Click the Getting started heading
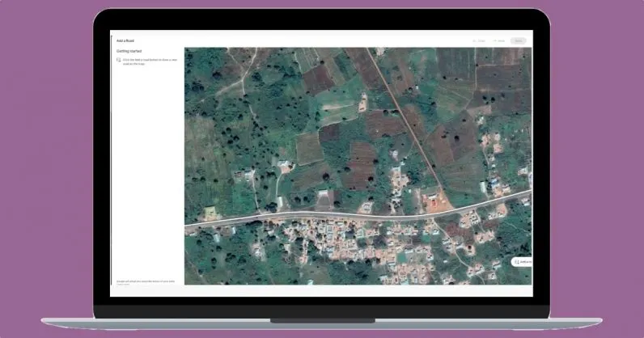 [129, 51]
